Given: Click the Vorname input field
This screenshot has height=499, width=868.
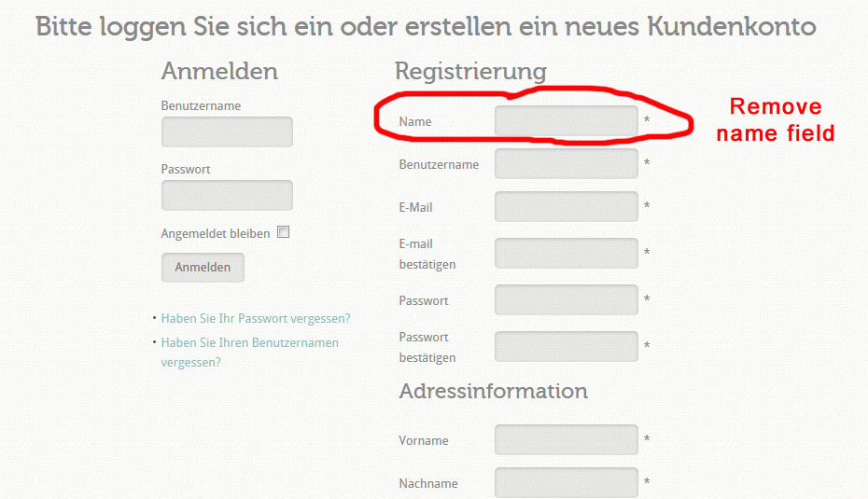Looking at the screenshot, I should [x=567, y=440].
